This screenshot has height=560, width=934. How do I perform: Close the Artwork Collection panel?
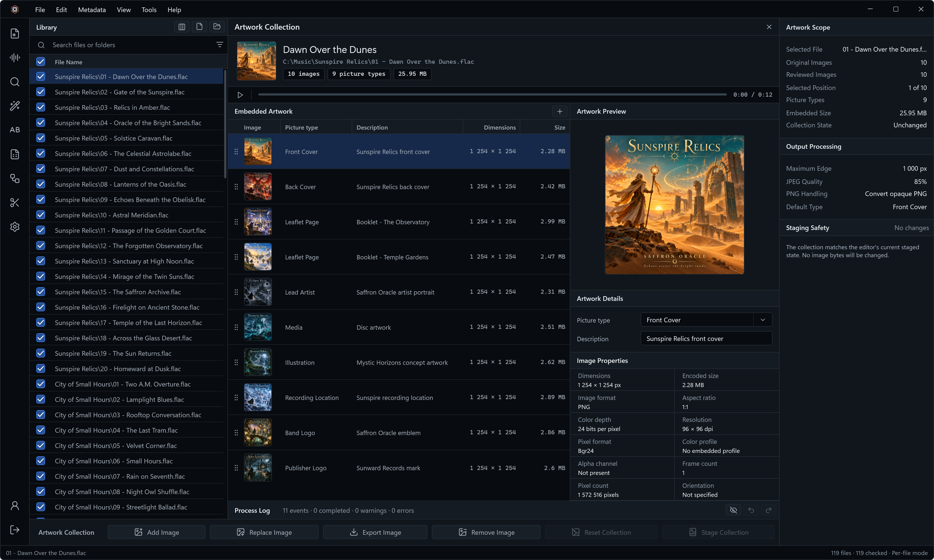point(769,27)
